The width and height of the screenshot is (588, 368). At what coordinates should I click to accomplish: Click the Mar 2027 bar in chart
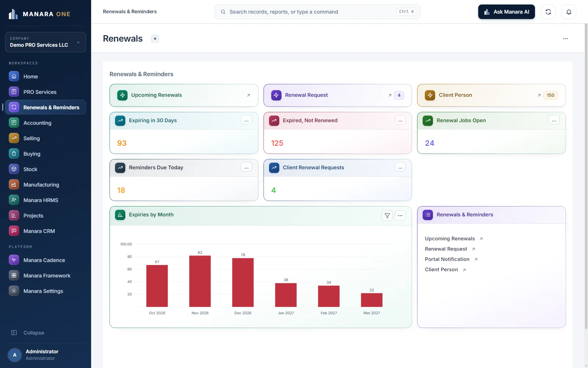(372, 300)
